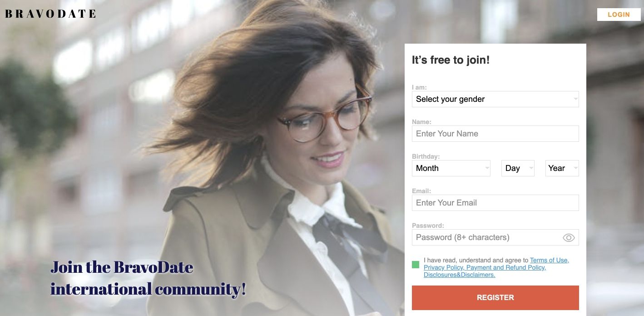This screenshot has width=644, height=316.
Task: Open the Day birthday dropdown
Action: click(x=518, y=168)
